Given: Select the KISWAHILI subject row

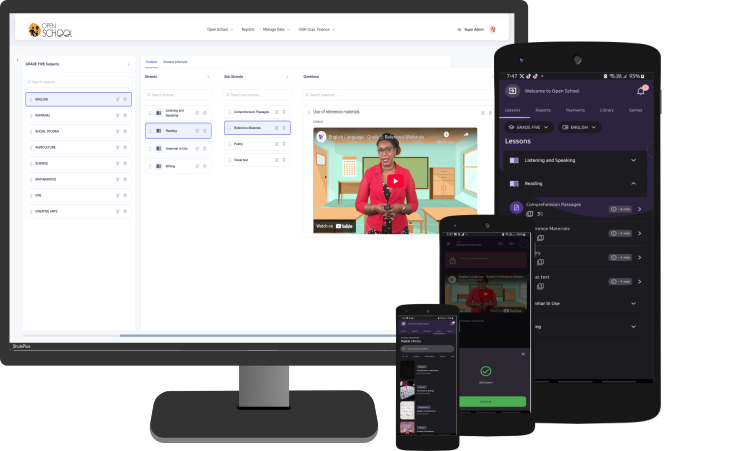Looking at the screenshot, I should pyautogui.click(x=78, y=115).
